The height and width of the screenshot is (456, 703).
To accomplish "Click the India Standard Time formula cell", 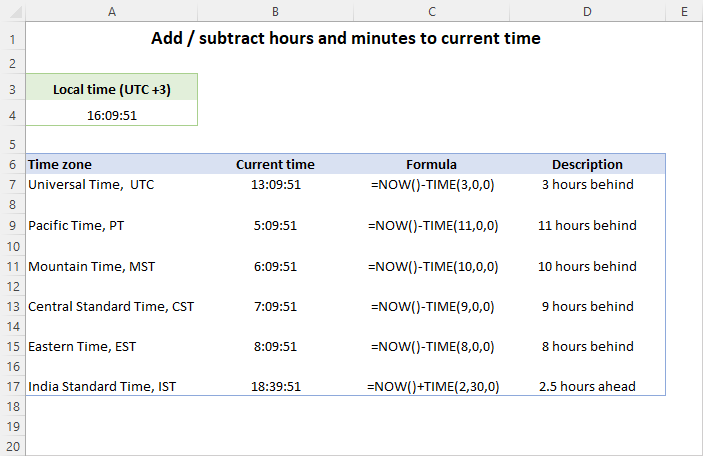I will click(x=431, y=386).
